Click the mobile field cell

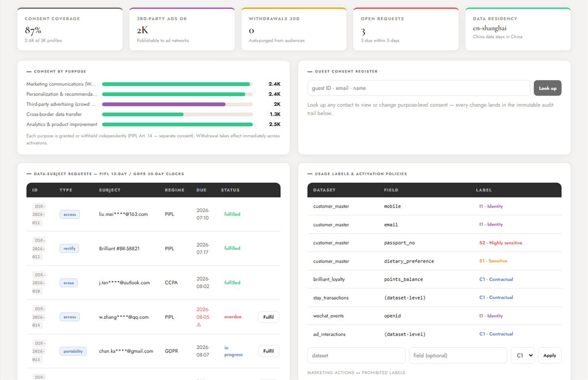click(x=392, y=206)
